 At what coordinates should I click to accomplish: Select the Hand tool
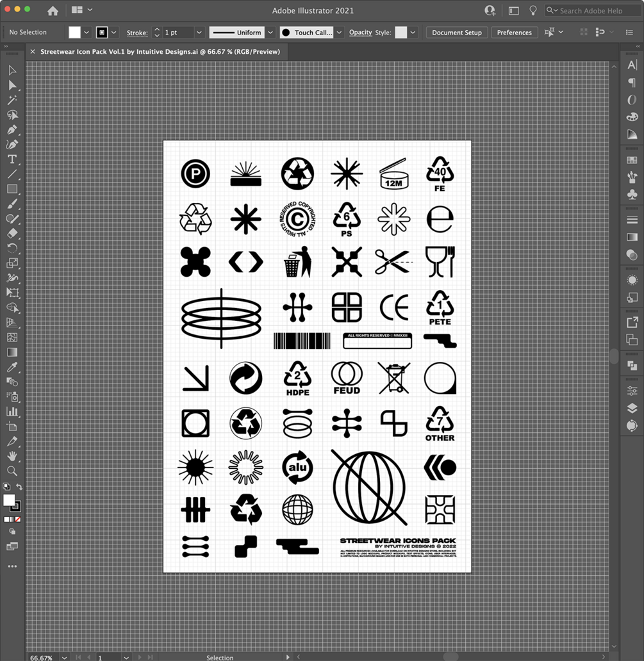tap(12, 456)
